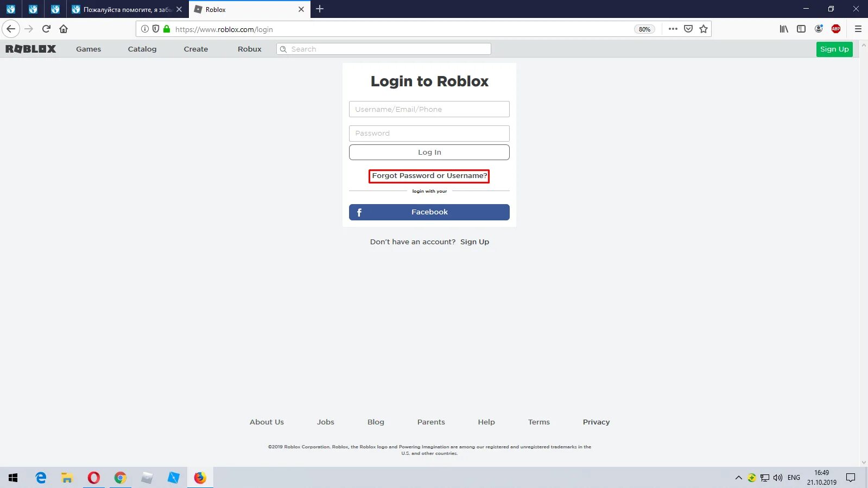Click Sign Up link below login form
The image size is (868, 488).
click(474, 242)
